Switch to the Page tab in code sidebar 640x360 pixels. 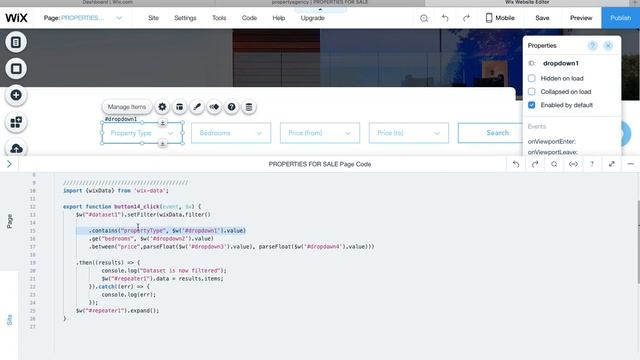(x=9, y=221)
